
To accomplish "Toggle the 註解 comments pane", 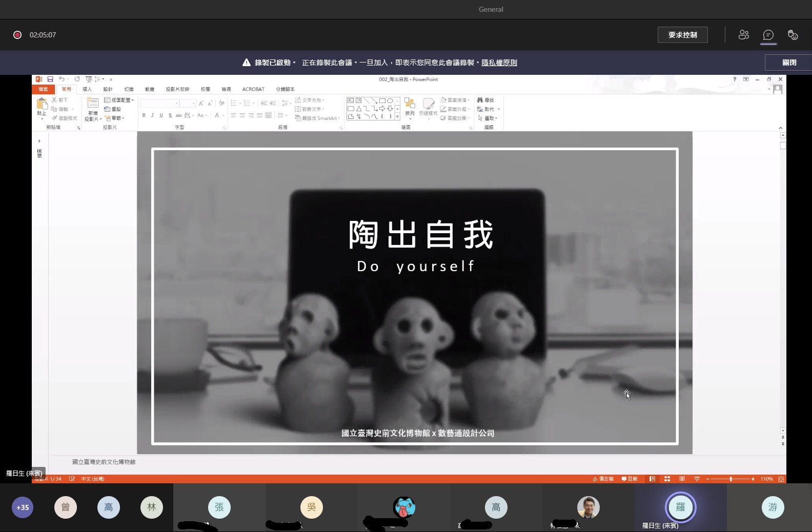I will (630, 479).
